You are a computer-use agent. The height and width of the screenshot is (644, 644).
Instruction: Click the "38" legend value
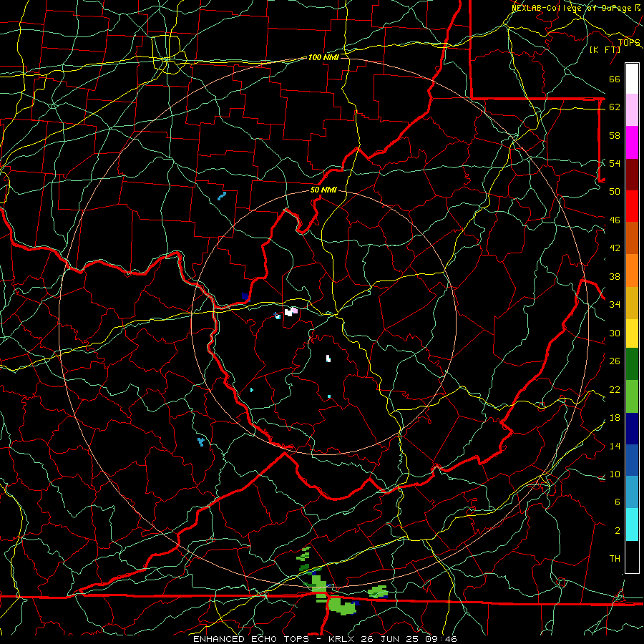click(x=615, y=276)
